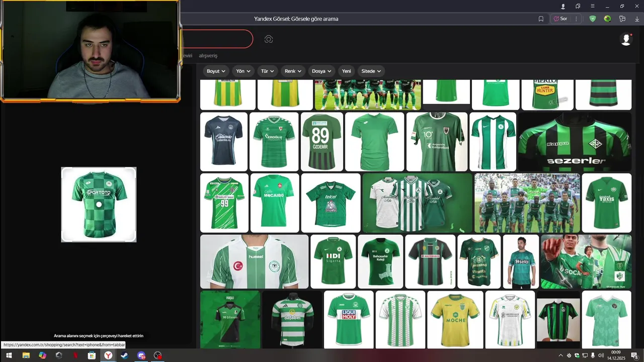This screenshot has width=644, height=362.
Task: Click the Yandex search input box
Action: pos(216,39)
